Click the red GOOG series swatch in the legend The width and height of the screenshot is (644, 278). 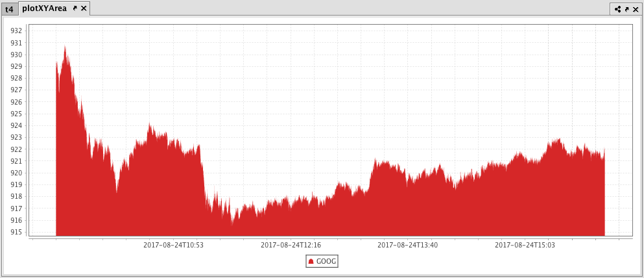(x=311, y=261)
